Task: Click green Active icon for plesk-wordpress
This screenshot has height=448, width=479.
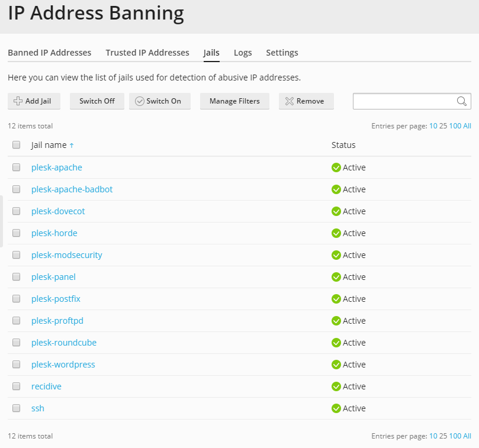Action: pos(336,365)
